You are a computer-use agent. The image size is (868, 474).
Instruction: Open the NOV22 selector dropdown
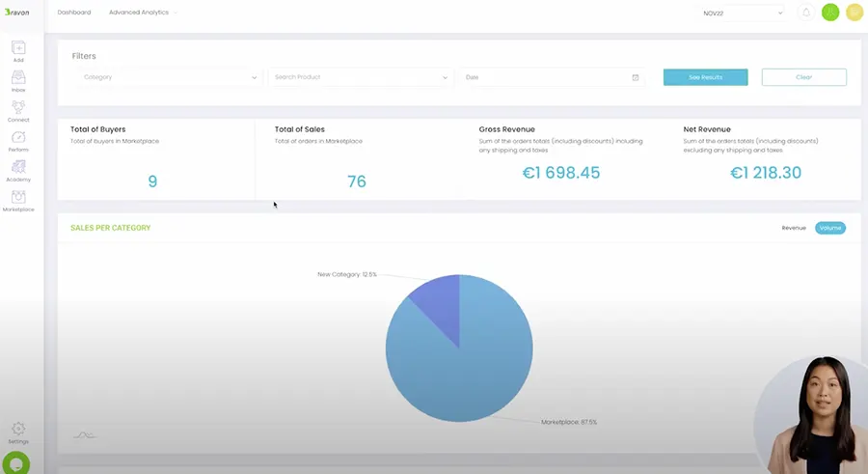(x=743, y=13)
